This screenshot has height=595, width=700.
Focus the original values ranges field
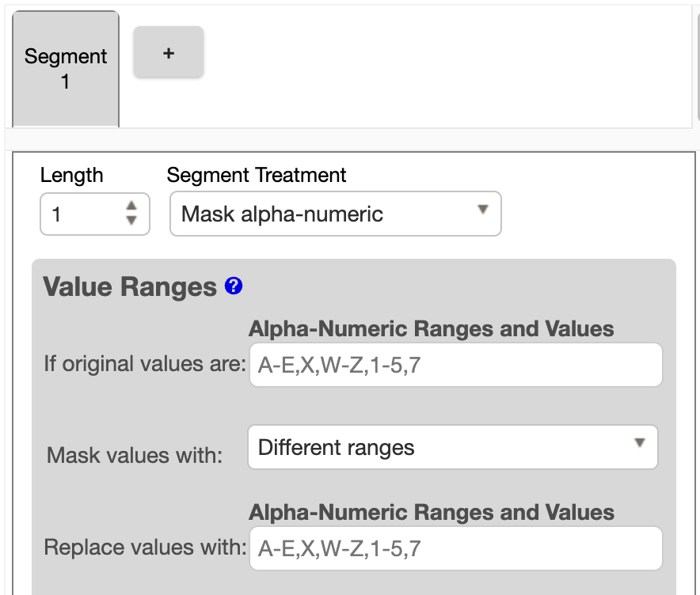pos(455,365)
